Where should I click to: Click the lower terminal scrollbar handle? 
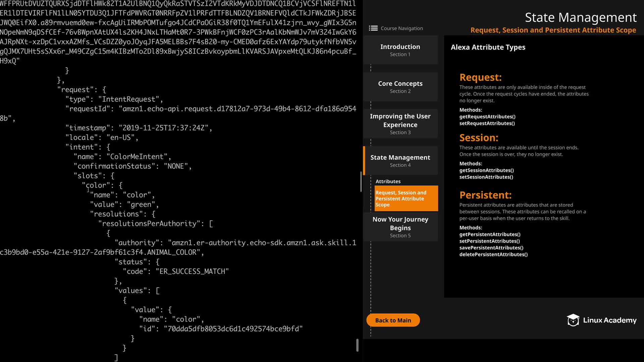click(x=357, y=345)
